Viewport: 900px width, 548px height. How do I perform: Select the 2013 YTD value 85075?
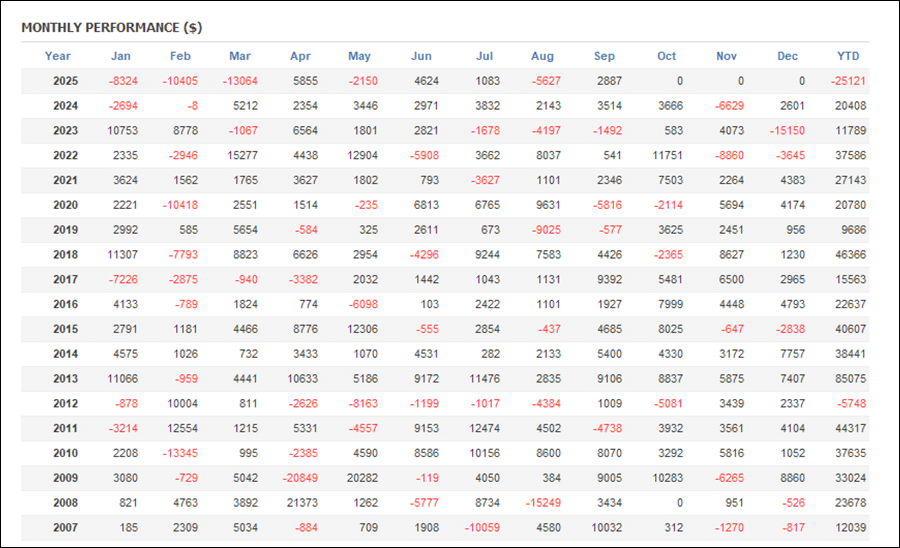point(848,379)
